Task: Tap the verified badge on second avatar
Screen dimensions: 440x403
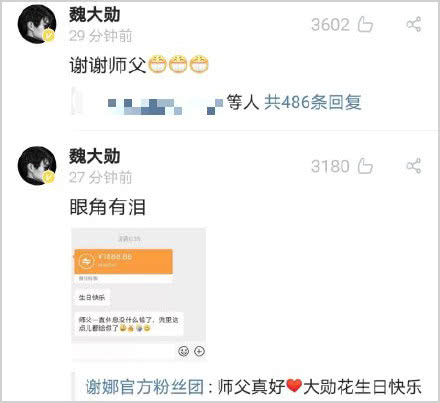Action: coord(49,177)
